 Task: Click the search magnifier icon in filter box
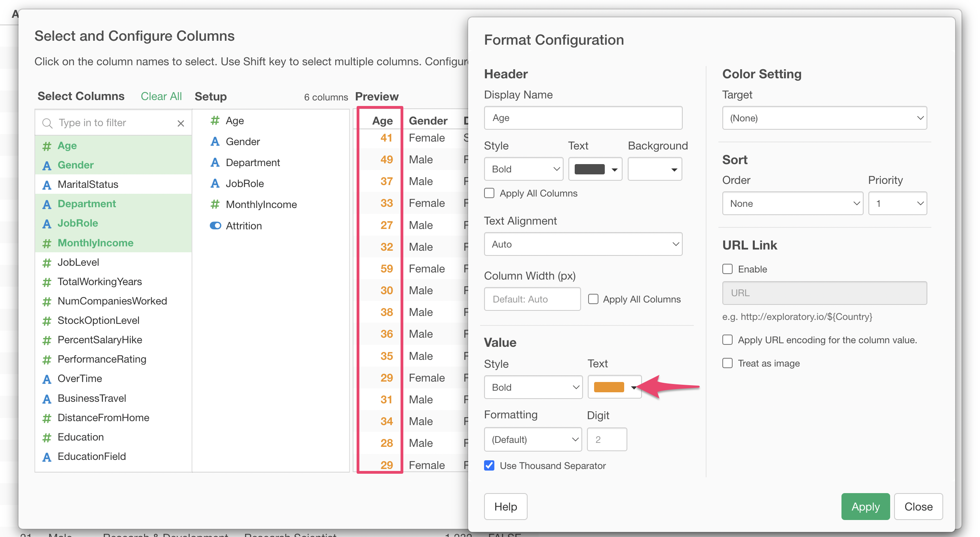click(x=47, y=123)
